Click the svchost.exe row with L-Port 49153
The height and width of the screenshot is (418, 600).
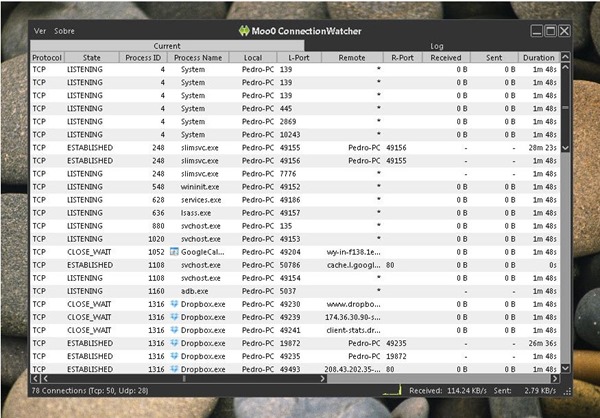coord(295,239)
